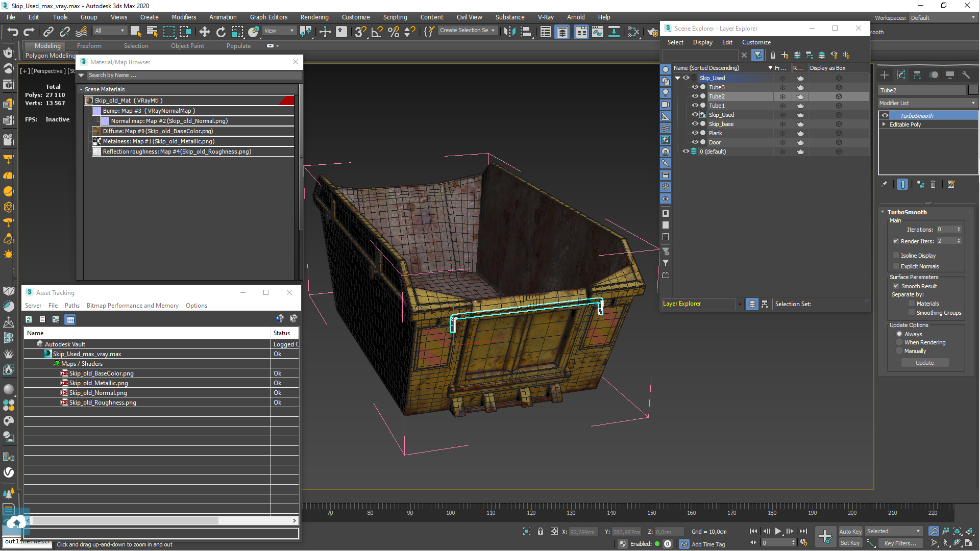980x551 pixels.
Task: Open the Modify panel tab icon
Action: tap(901, 75)
